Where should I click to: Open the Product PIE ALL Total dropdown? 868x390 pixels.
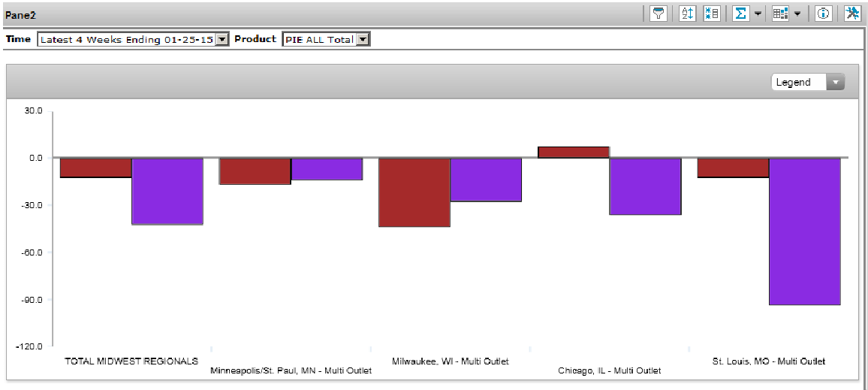[x=363, y=40]
